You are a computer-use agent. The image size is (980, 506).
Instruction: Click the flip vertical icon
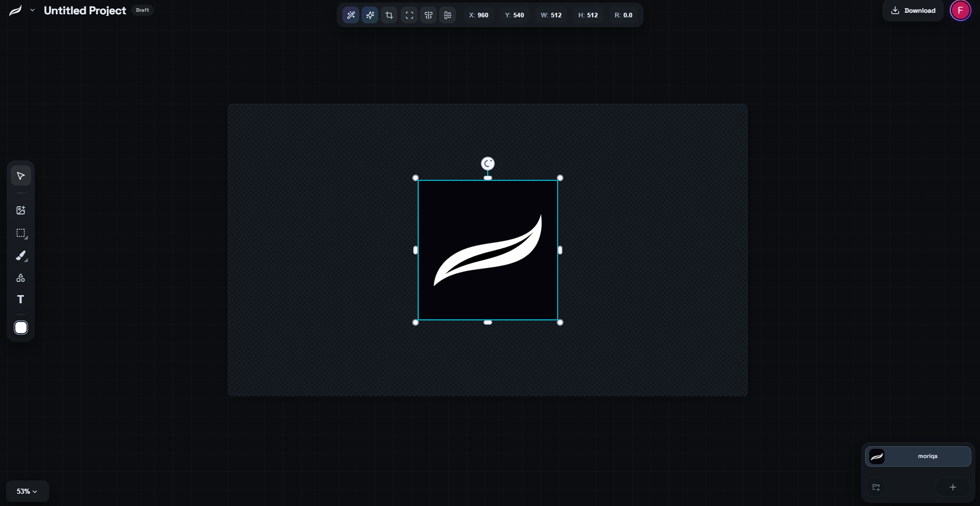[x=447, y=15]
